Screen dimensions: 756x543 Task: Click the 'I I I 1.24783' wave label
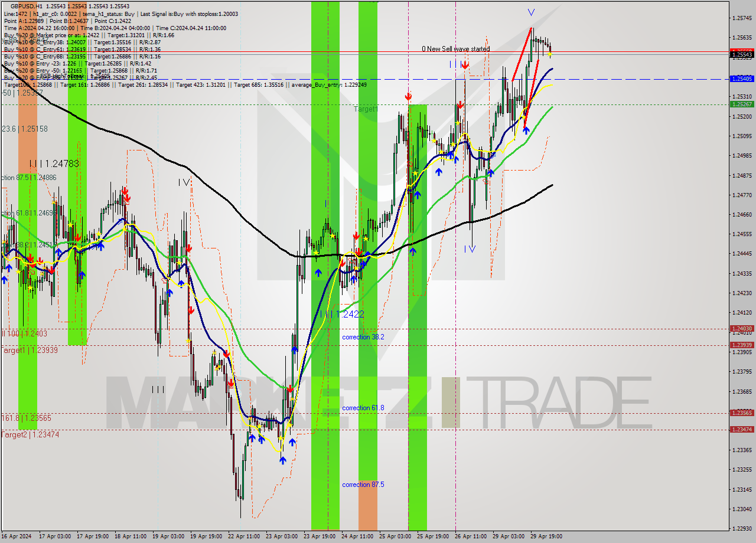(54, 163)
